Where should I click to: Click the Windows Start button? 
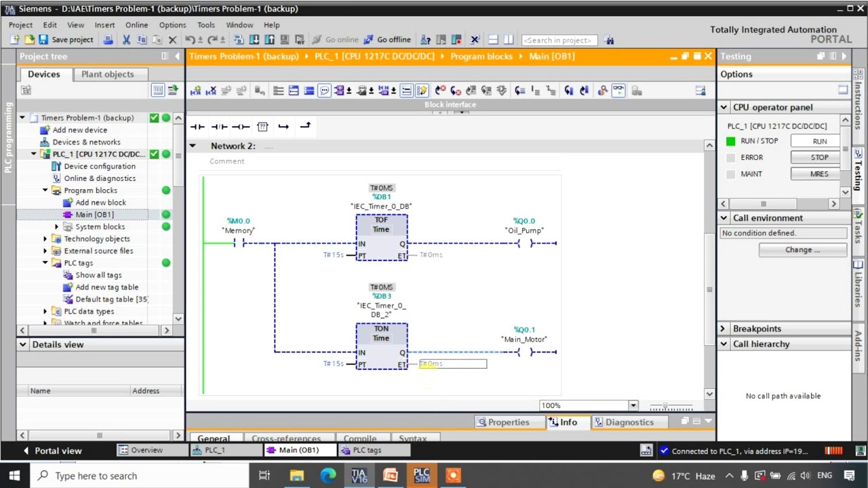(14, 475)
